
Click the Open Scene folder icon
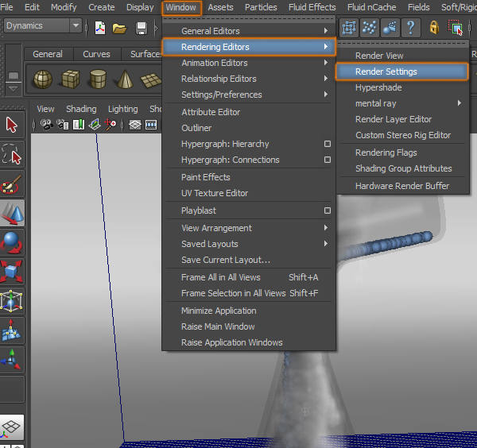[x=120, y=28]
